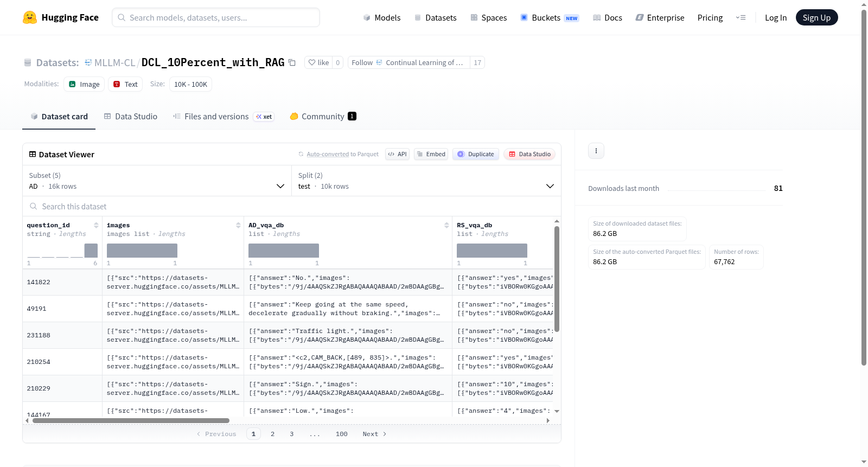Image resolution: width=868 pixels, height=467 pixels.
Task: Go to Datasets in the top navigation
Action: [436, 17]
